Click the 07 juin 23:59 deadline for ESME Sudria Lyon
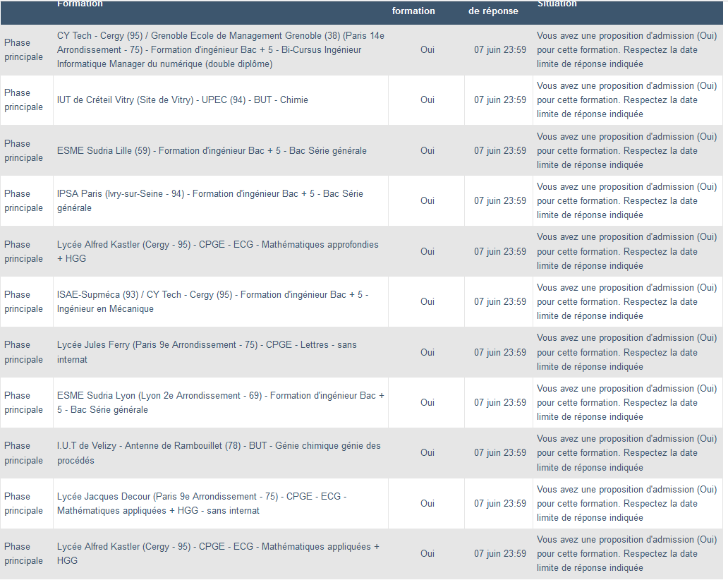The height and width of the screenshot is (585, 728). (500, 402)
